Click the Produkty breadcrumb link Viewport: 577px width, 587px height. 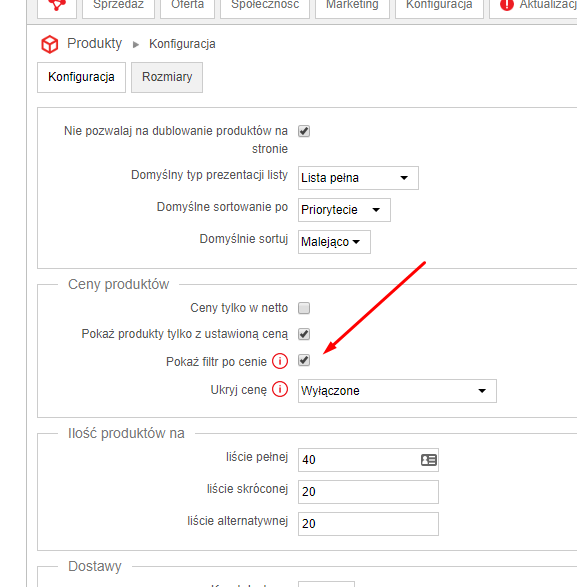[x=94, y=43]
